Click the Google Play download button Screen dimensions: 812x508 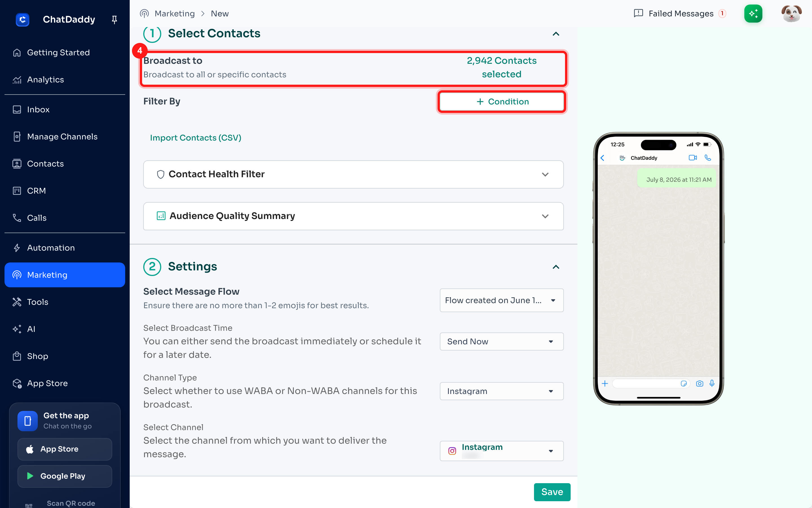click(x=65, y=476)
